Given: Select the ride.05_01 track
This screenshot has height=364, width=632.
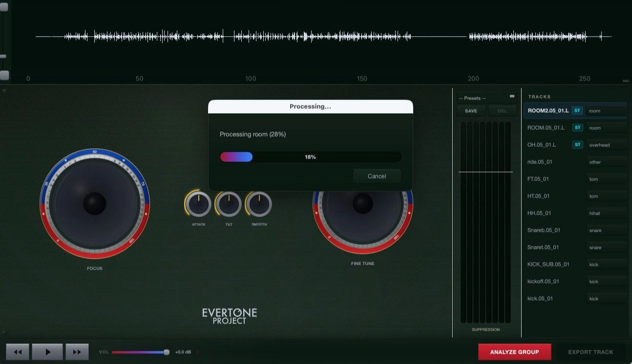Looking at the screenshot, I should 540,162.
